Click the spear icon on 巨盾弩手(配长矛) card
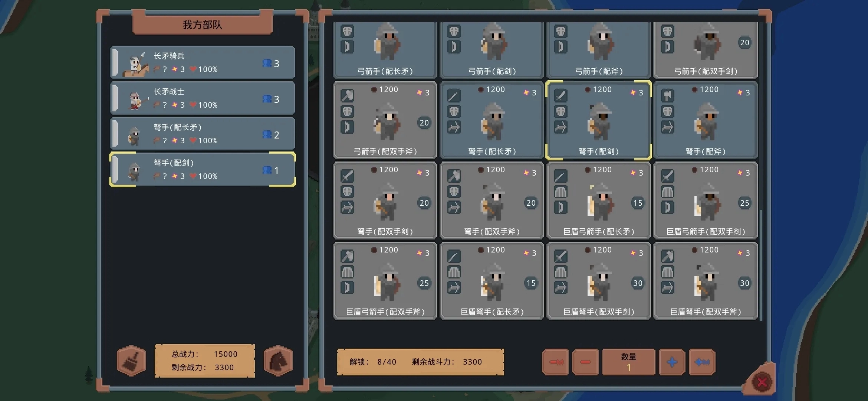The height and width of the screenshot is (401, 868). point(454,256)
